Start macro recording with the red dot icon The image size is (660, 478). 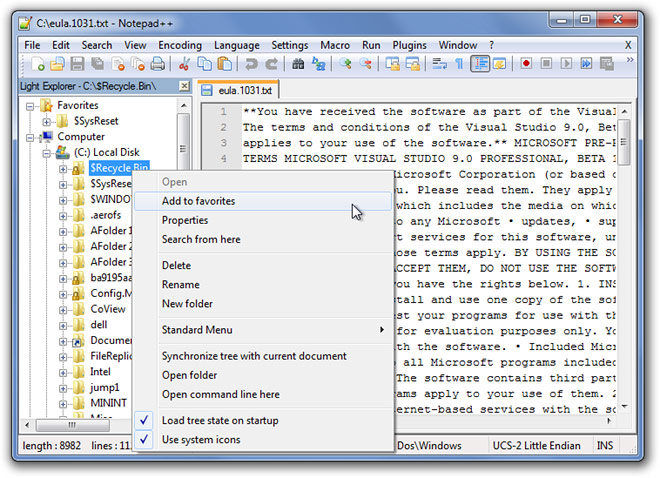tap(526, 64)
